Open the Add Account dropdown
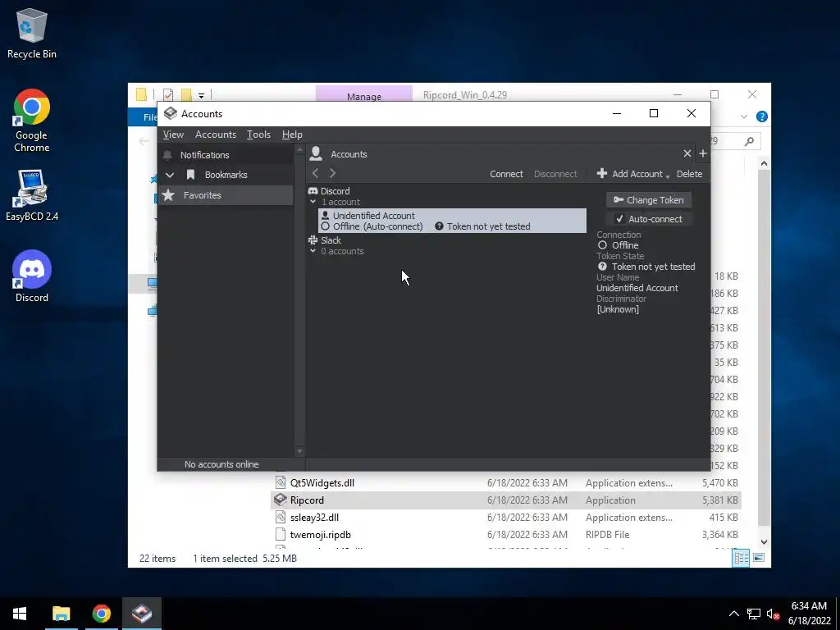 pyautogui.click(x=633, y=174)
